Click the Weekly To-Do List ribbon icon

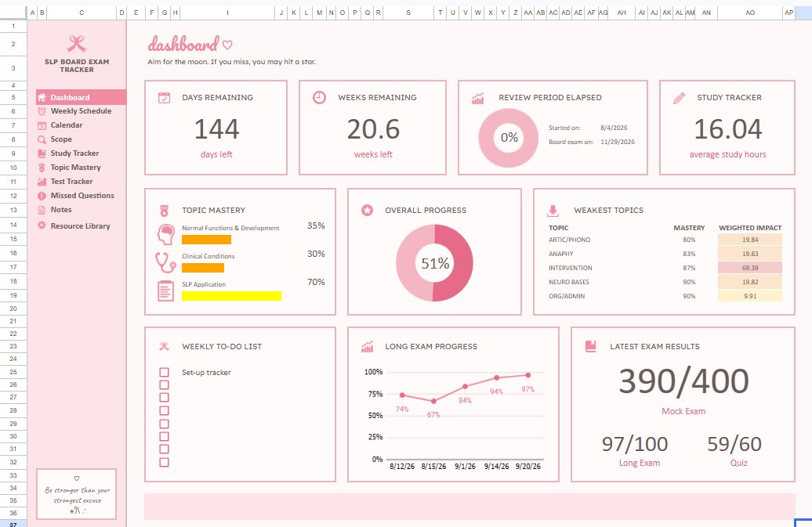[x=164, y=347]
